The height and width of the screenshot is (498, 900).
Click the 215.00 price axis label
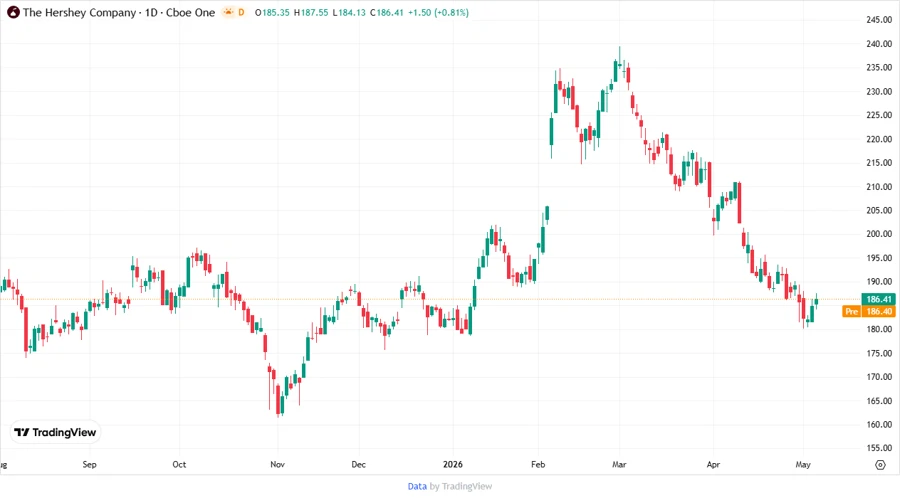tap(879, 162)
